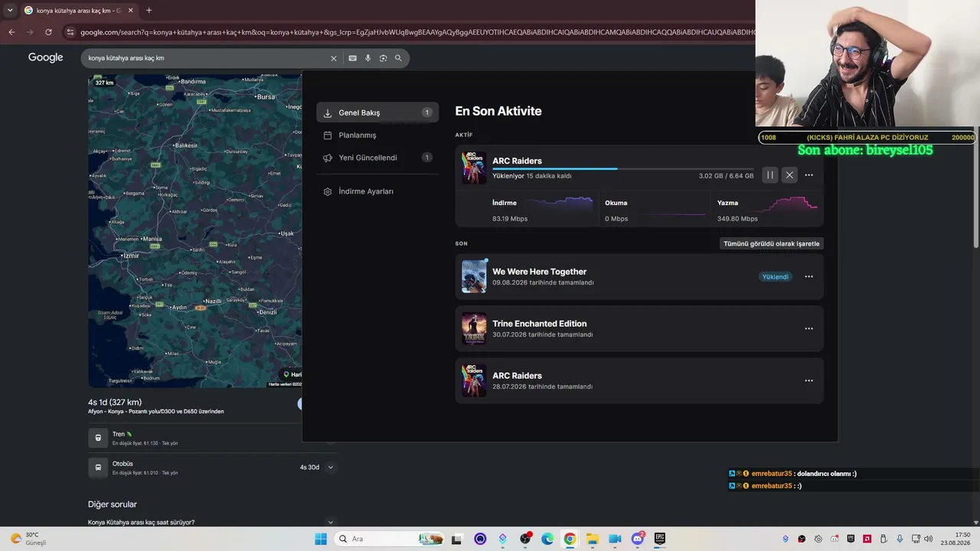Open Epic Games Launcher from the taskbar
The image size is (980, 551).
660,539
